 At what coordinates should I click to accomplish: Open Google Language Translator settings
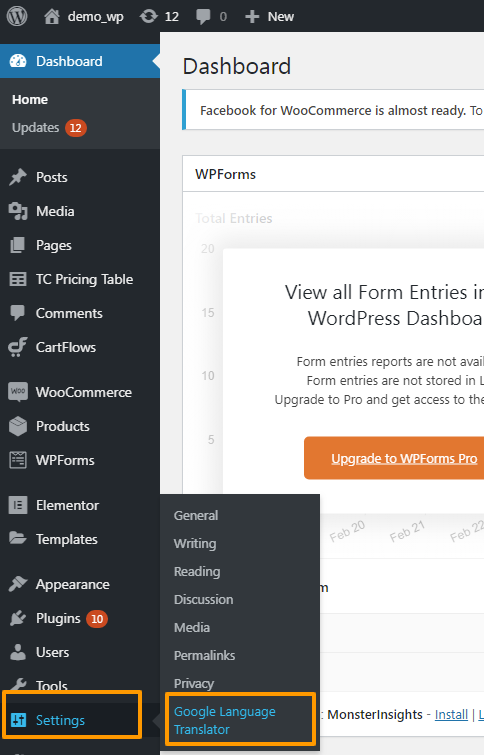(225, 720)
